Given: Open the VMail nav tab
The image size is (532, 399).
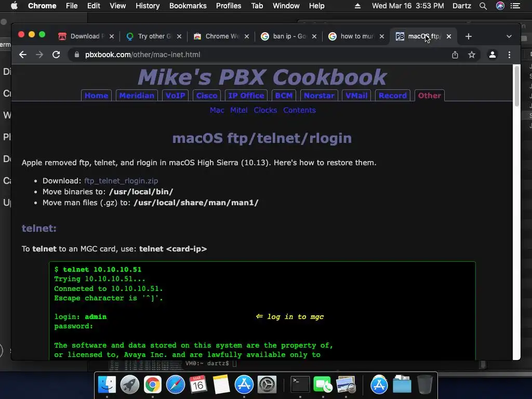Looking at the screenshot, I should pyautogui.click(x=356, y=96).
